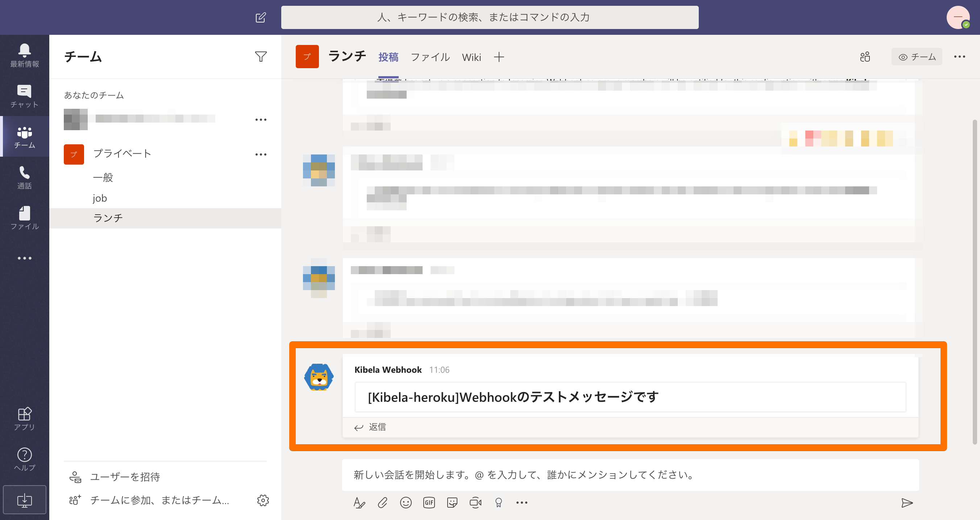This screenshot has height=520, width=980.
Task: Open the teams filter funnel
Action: coord(261,57)
